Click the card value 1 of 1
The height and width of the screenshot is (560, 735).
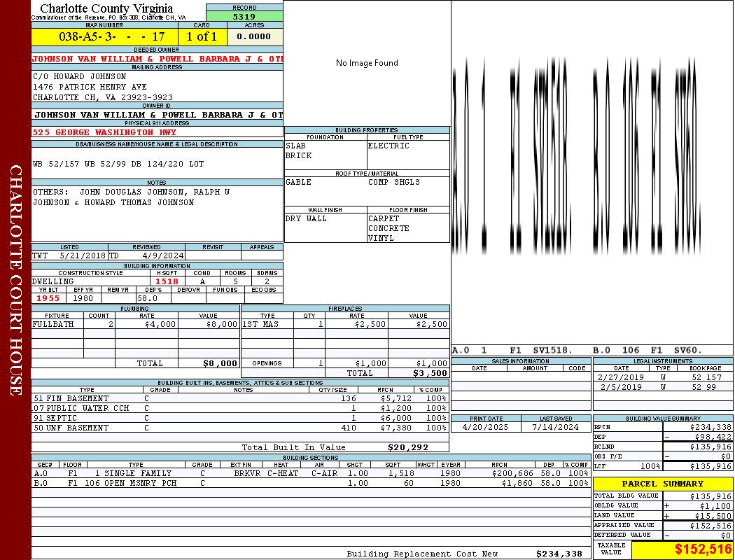(202, 36)
